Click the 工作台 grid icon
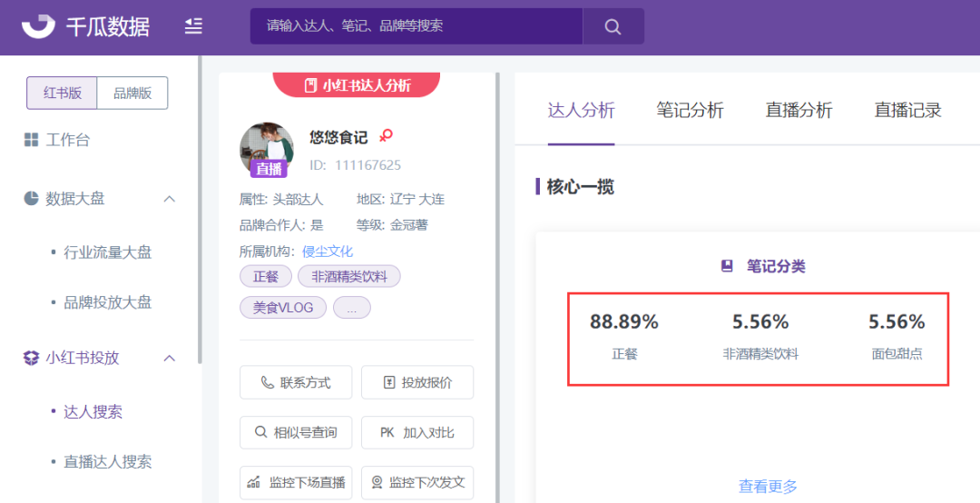 pos(31,140)
